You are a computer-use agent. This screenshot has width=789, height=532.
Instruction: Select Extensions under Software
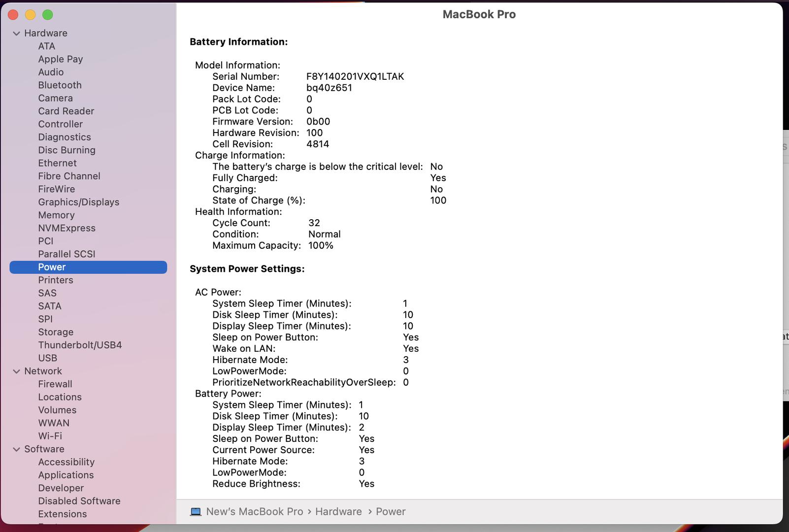[x=63, y=514]
